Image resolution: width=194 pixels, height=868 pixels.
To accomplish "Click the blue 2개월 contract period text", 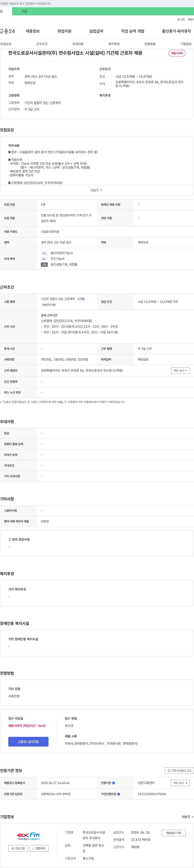I will (x=81, y=299).
